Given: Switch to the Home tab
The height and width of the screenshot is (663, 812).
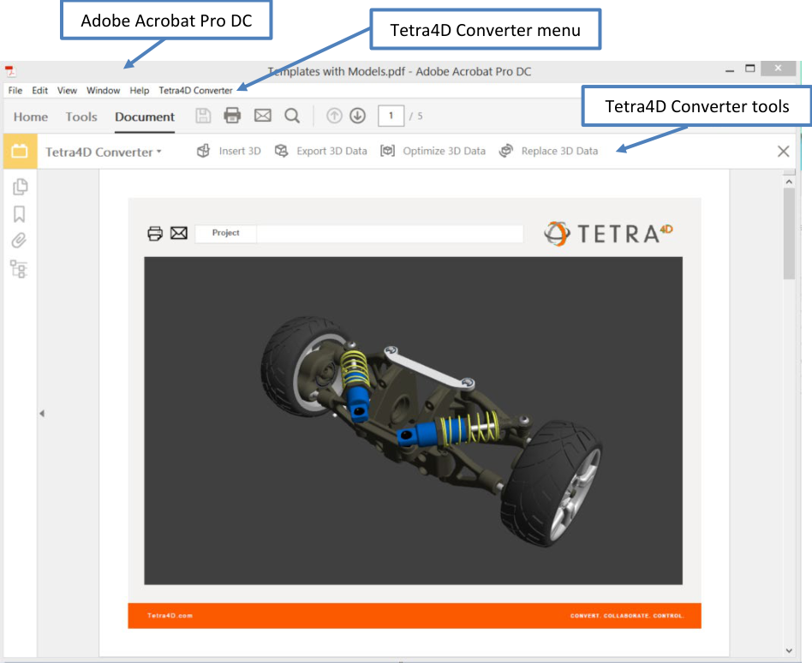Looking at the screenshot, I should point(31,117).
